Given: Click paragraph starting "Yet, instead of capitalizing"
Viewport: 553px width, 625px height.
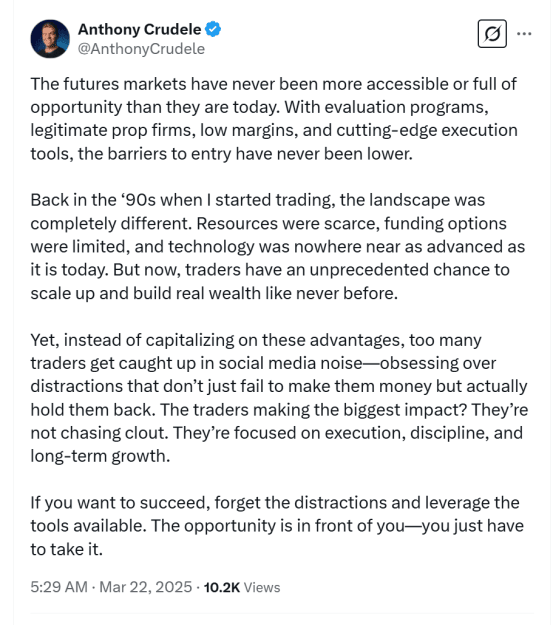Looking at the screenshot, I should click(x=279, y=398).
